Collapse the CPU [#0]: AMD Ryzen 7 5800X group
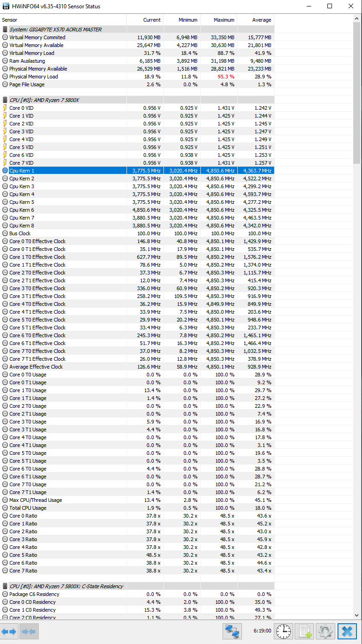 point(137,100)
